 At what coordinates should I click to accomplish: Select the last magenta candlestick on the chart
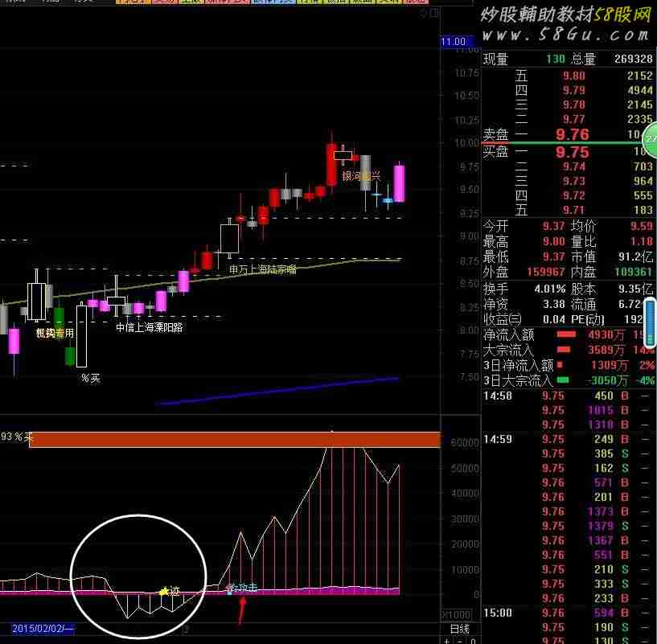click(x=400, y=183)
